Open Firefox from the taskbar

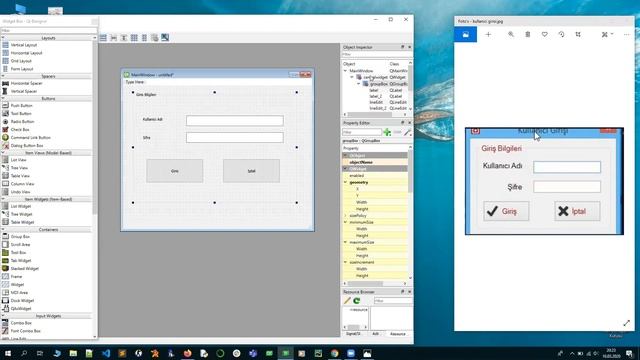(187, 353)
